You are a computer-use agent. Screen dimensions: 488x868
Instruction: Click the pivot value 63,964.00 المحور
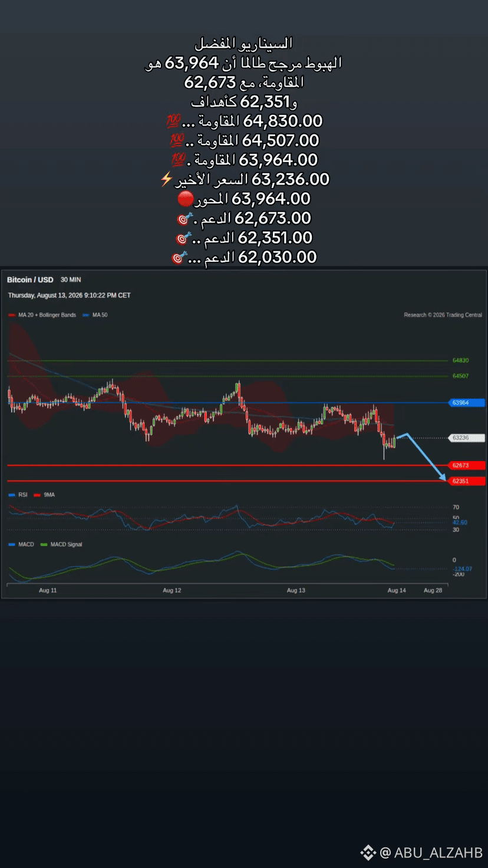[x=252, y=199]
